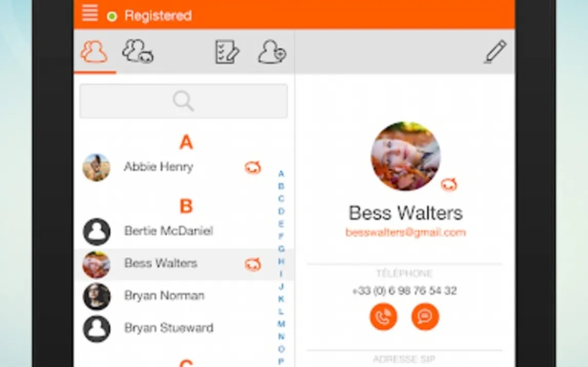Screen dimensions: 588x367
Task: Select the all contacts tab
Action: 94,52
